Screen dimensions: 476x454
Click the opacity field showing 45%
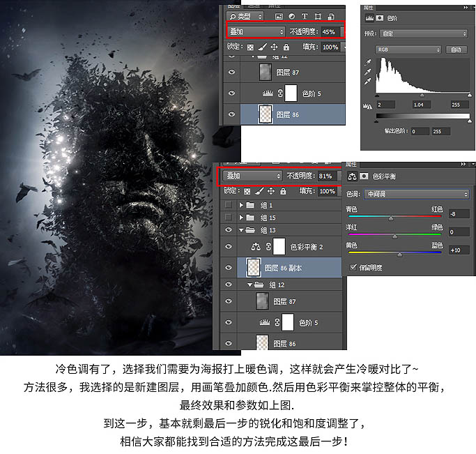point(330,32)
